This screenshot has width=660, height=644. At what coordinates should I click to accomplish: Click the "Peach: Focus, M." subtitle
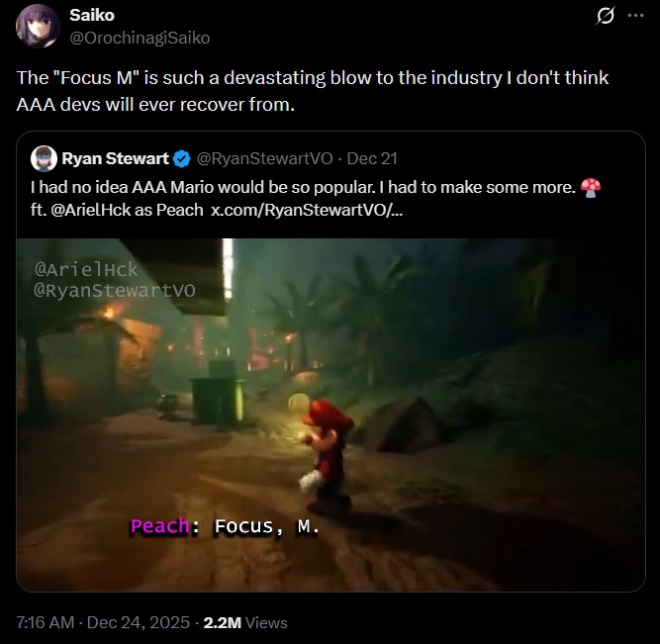pos(226,526)
